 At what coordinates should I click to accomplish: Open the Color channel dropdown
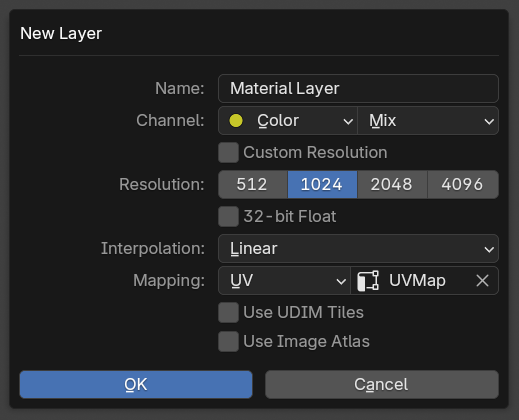288,121
